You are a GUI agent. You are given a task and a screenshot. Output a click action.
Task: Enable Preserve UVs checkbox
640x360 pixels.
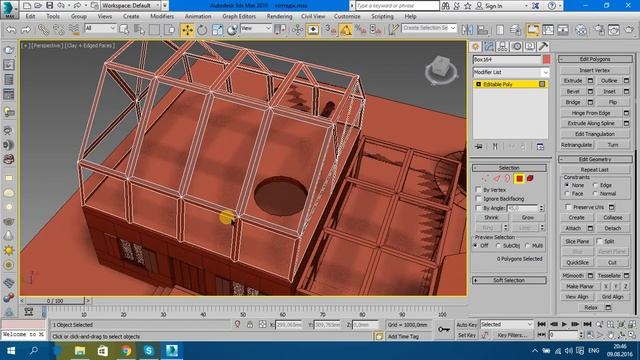tap(568, 207)
